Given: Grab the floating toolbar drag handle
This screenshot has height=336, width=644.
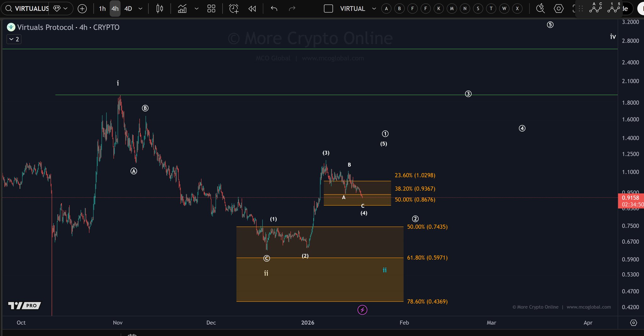Looking at the screenshot, I should [580, 9].
